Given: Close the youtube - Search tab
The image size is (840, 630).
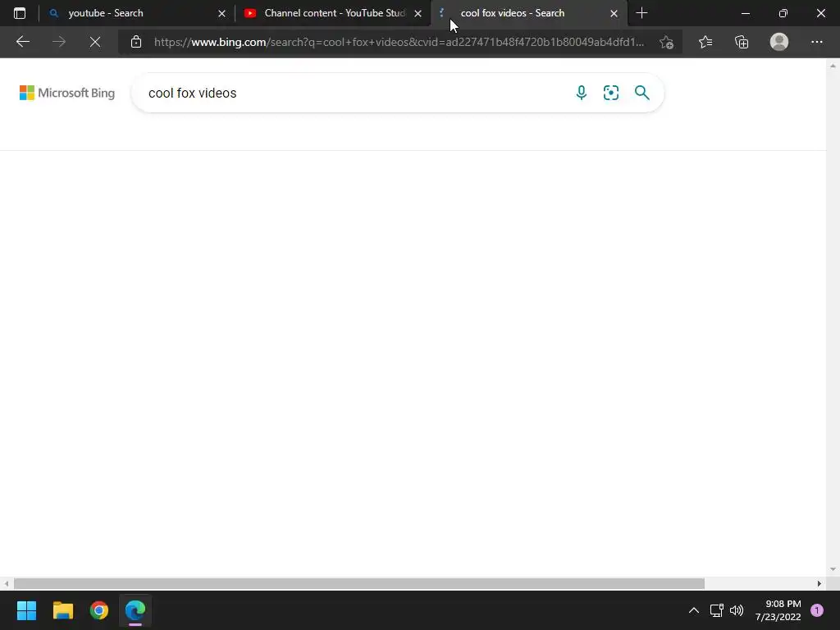Looking at the screenshot, I should click(221, 13).
